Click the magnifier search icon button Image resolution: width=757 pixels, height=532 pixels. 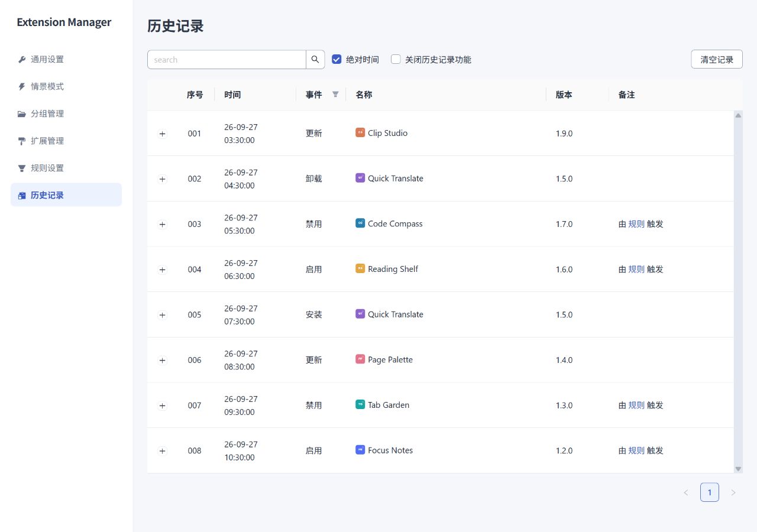(x=315, y=59)
